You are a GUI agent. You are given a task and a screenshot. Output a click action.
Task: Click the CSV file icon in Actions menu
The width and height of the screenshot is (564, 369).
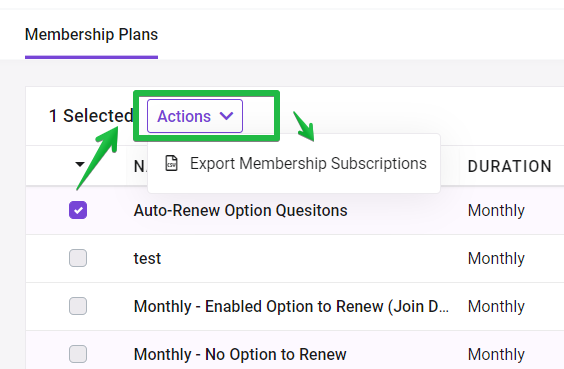(x=172, y=163)
